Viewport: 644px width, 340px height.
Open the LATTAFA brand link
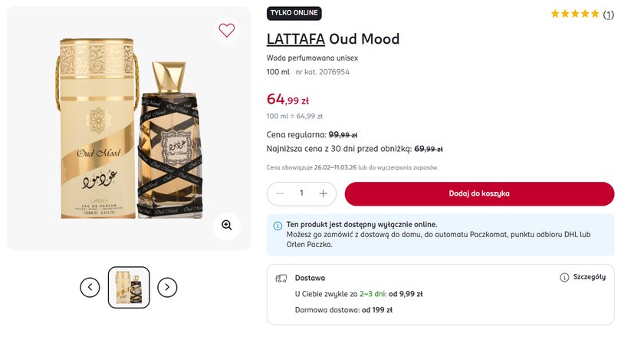[x=295, y=39]
